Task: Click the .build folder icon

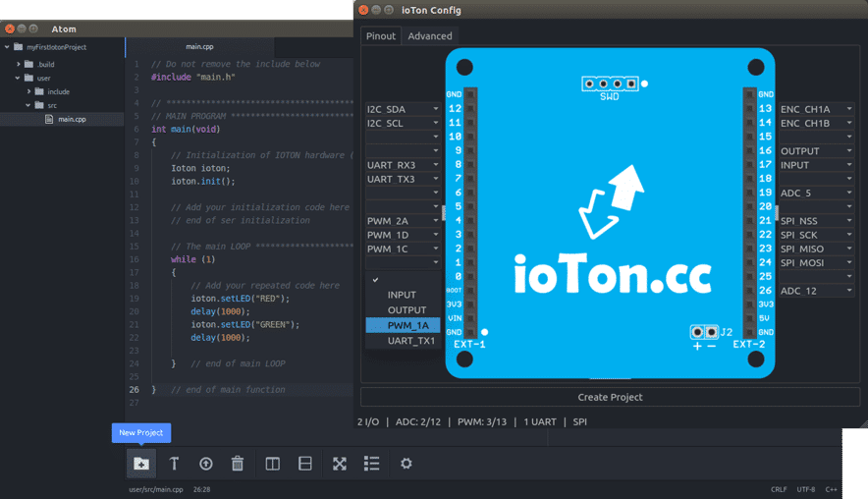Action: coord(28,64)
